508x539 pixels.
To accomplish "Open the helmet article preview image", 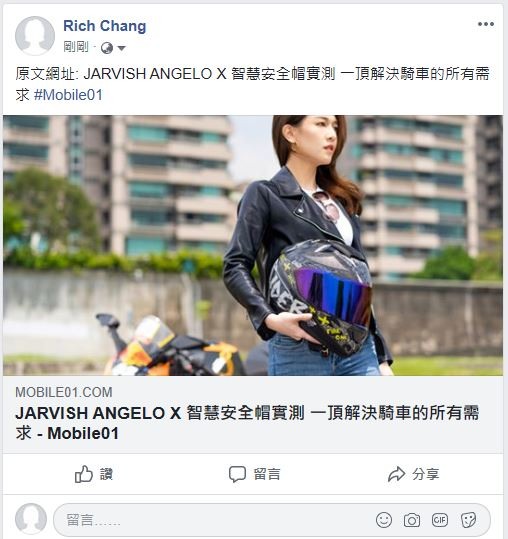I will 253,245.
